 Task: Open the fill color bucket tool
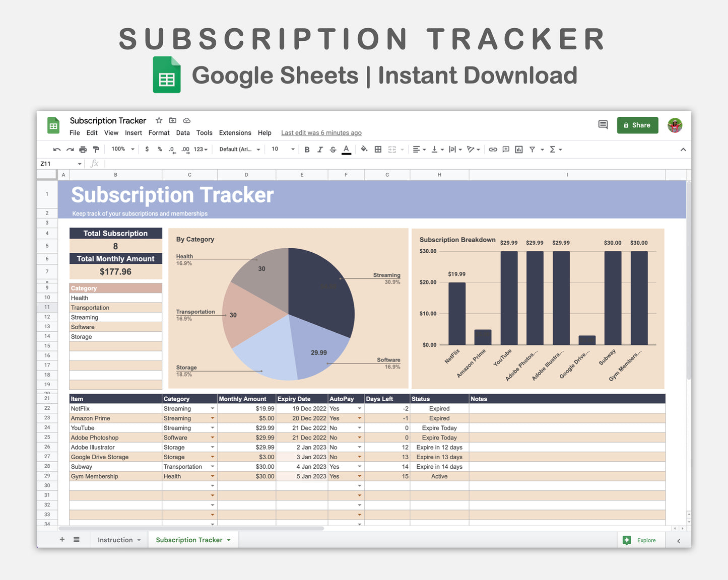point(364,149)
